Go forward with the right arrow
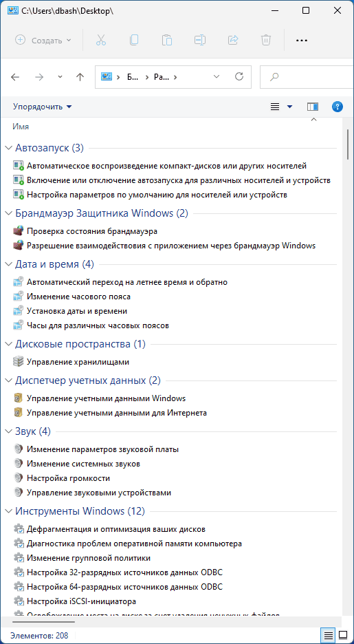The height and width of the screenshot is (644, 354). 39,77
